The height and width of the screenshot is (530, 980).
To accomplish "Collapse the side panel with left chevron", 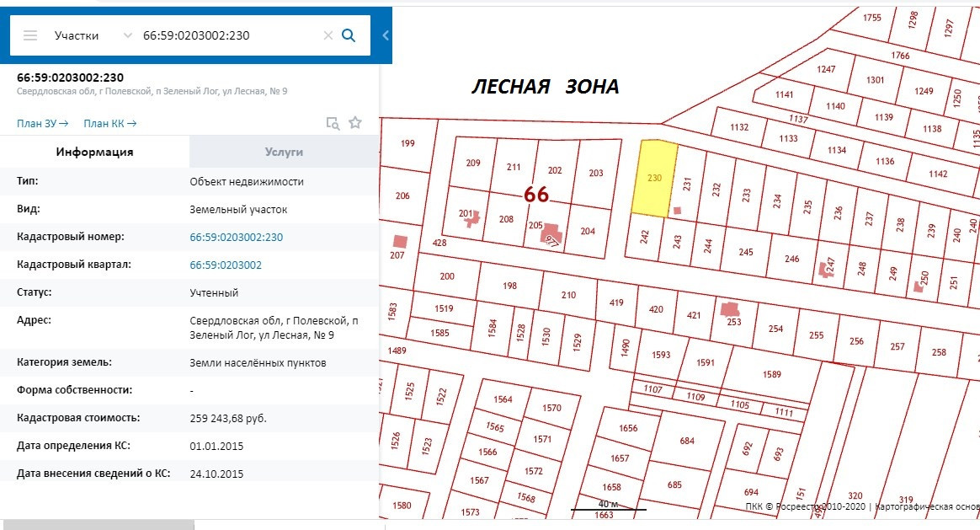I will coord(386,35).
